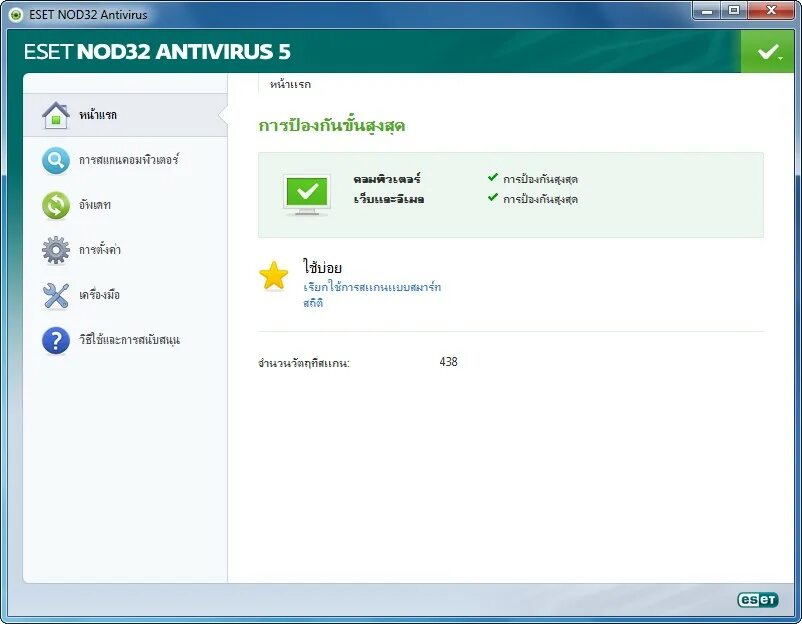Click the gear icon for การตั้งค่า
Viewport: 802px width, 624px height.
click(56, 250)
